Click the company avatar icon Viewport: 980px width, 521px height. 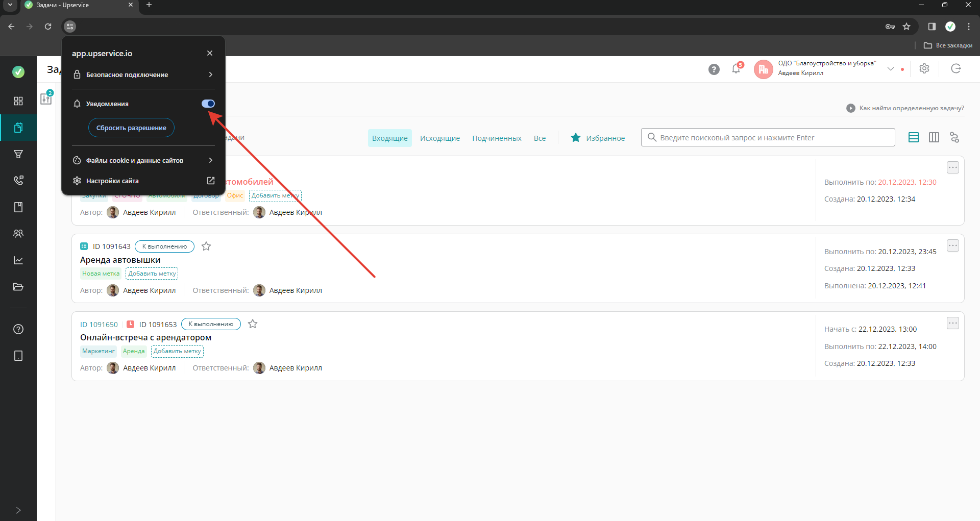(x=764, y=69)
